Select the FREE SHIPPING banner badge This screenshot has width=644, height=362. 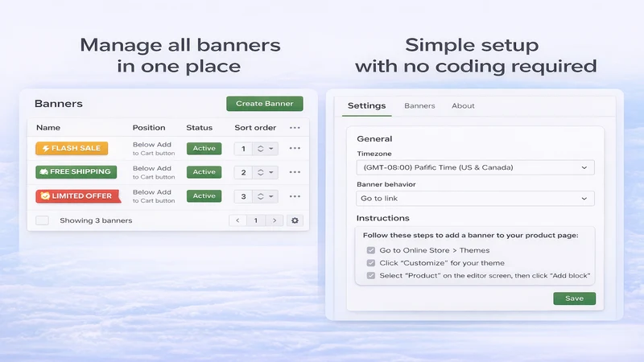click(76, 172)
